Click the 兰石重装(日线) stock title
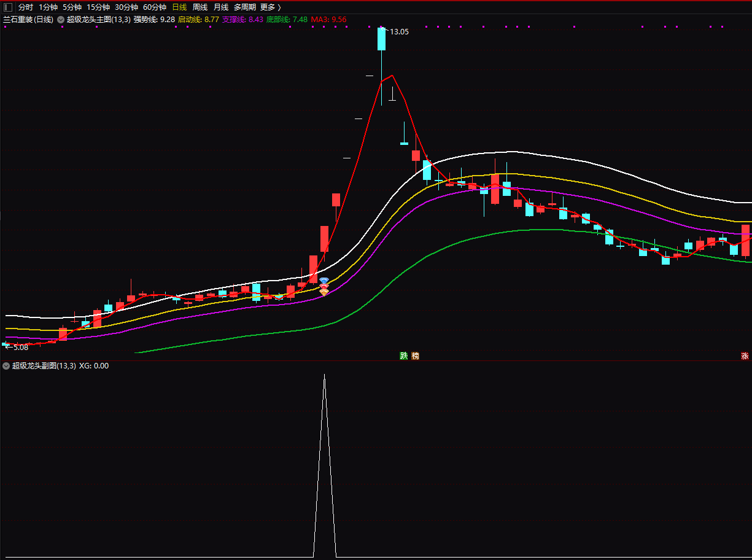 (28, 20)
